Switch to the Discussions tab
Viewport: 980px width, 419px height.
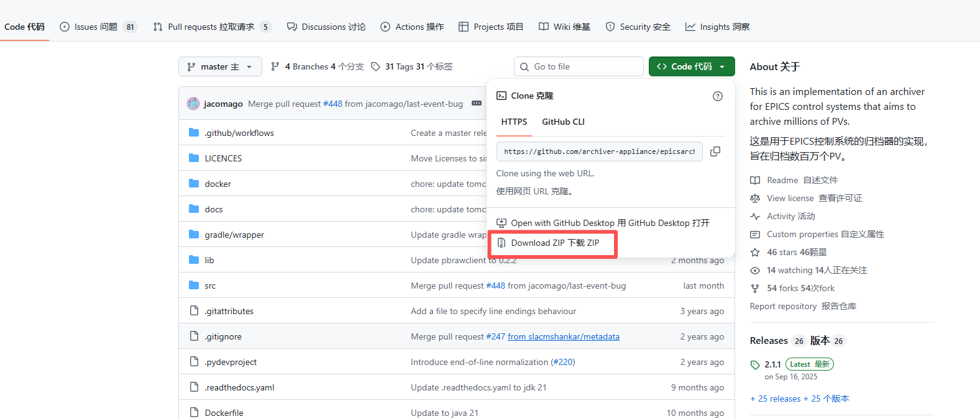point(326,27)
